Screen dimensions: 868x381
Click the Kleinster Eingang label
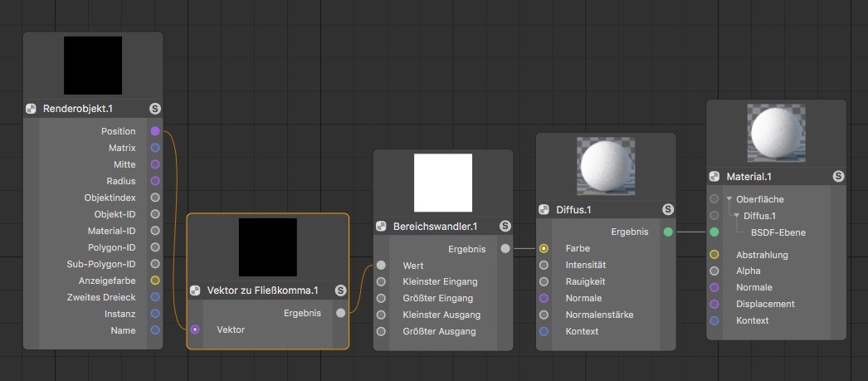click(440, 282)
